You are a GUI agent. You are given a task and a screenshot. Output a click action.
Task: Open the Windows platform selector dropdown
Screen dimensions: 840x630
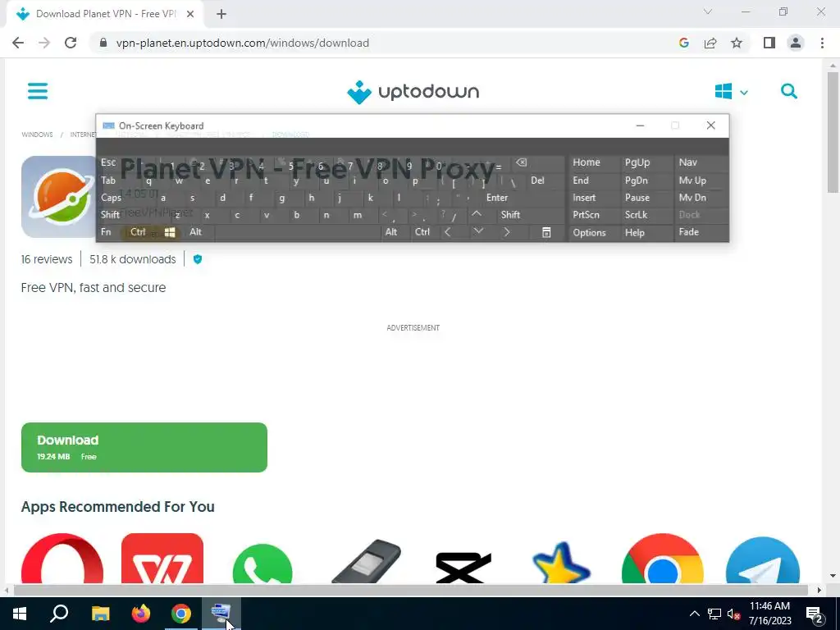[731, 92]
